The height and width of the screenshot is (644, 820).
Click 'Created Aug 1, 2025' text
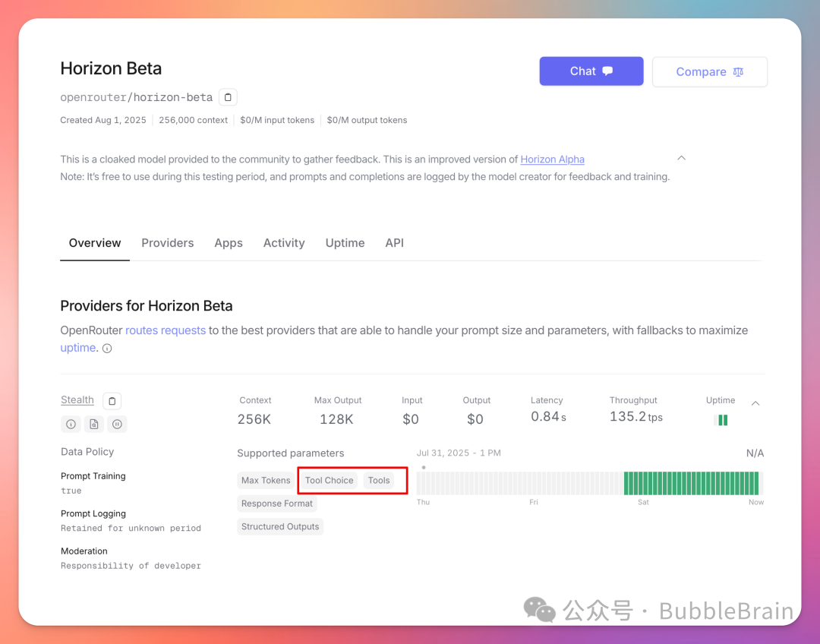[x=103, y=120]
